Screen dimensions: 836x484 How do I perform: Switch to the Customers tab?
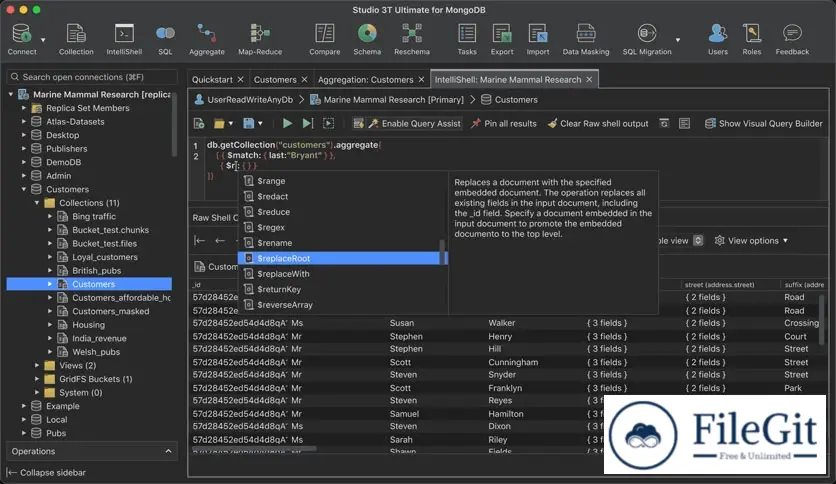(x=275, y=79)
